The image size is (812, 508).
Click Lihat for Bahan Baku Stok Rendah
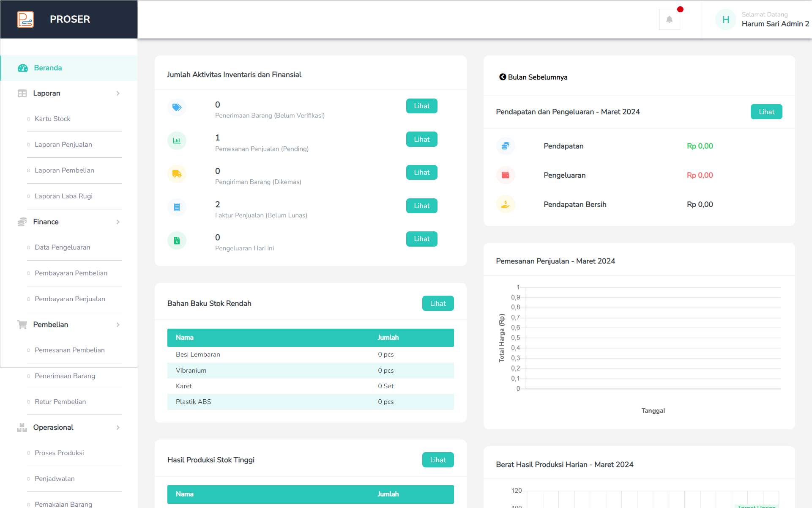pyautogui.click(x=437, y=303)
